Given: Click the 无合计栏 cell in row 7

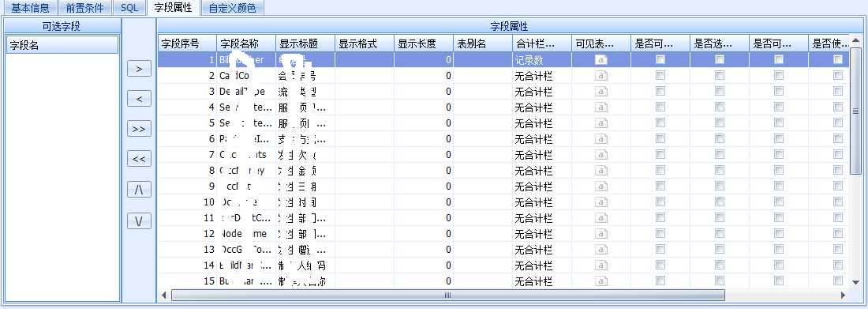Looking at the screenshot, I should pyautogui.click(x=542, y=155).
